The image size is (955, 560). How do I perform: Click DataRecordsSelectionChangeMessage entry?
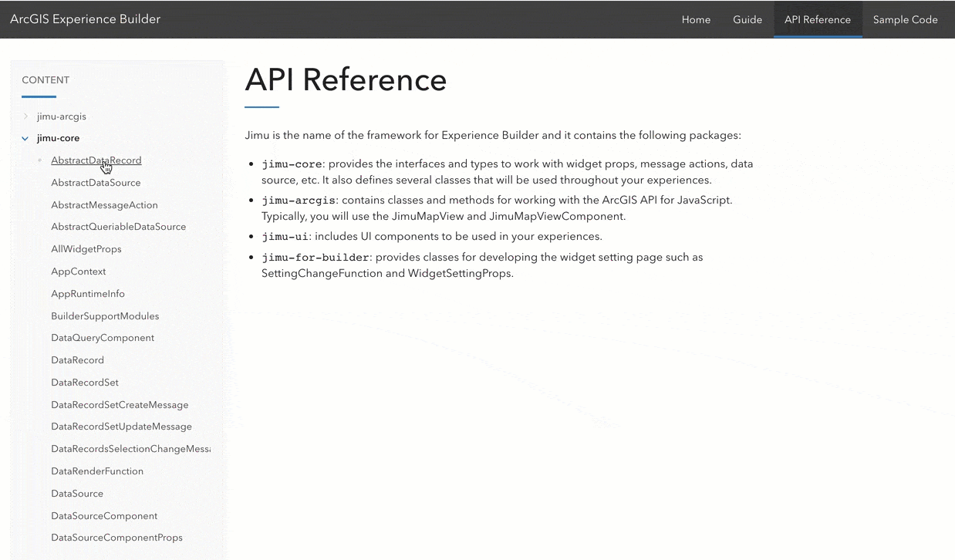pyautogui.click(x=131, y=448)
